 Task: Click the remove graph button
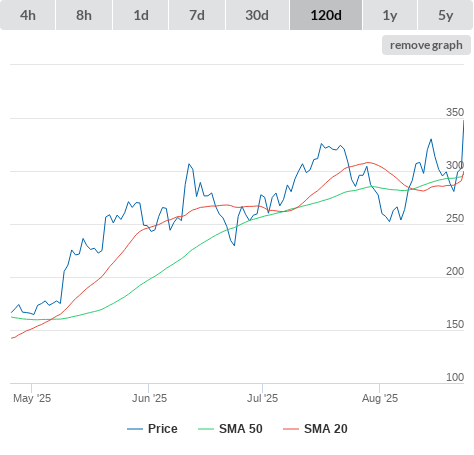tap(426, 45)
